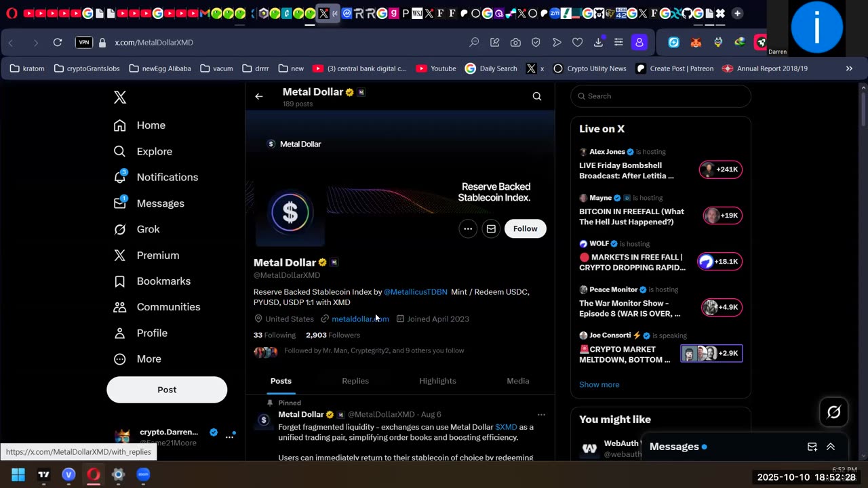Open the metaldollar.com website link
This screenshot has width=868, height=488.
pos(360,319)
